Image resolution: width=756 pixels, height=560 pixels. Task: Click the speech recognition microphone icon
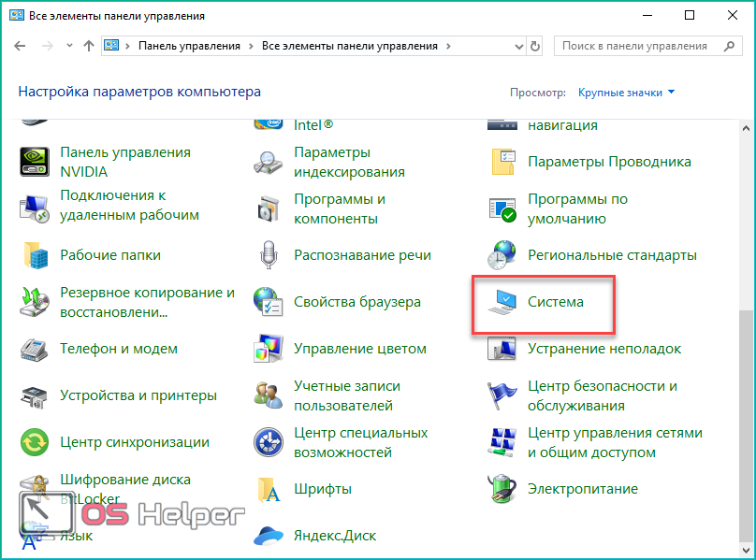269,255
